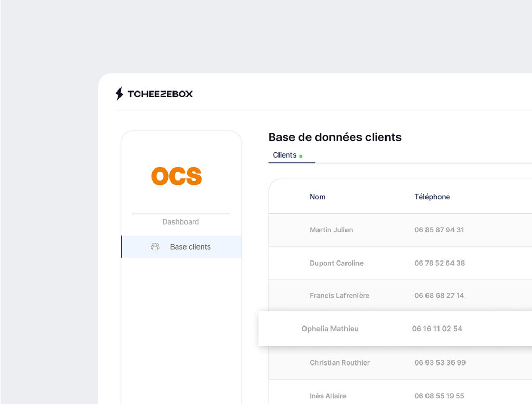Click the Téléphone column header
The height and width of the screenshot is (404, 532).
(432, 197)
